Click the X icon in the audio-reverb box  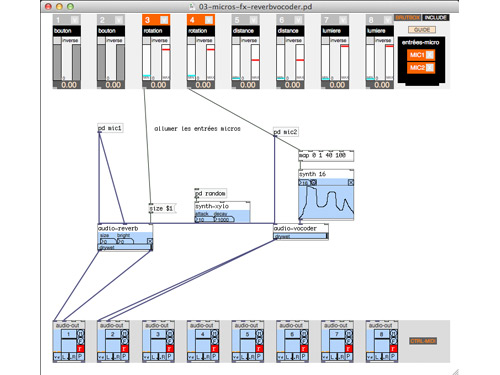150,241
